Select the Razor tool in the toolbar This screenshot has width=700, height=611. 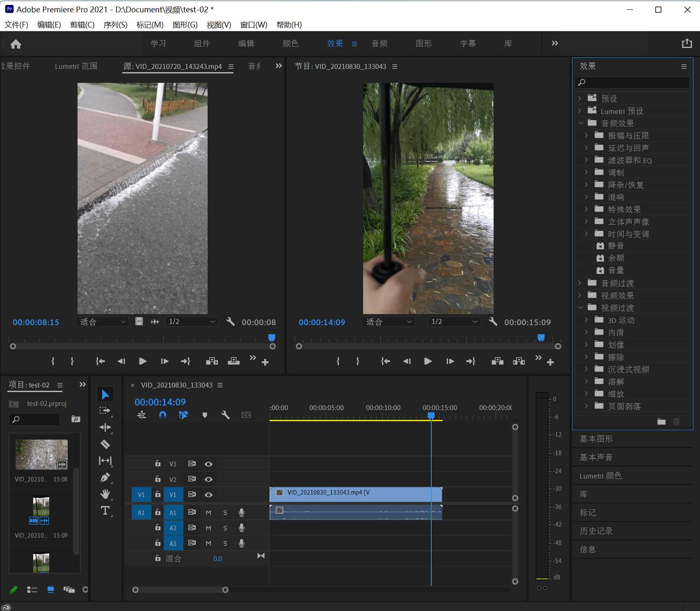pyautogui.click(x=105, y=444)
